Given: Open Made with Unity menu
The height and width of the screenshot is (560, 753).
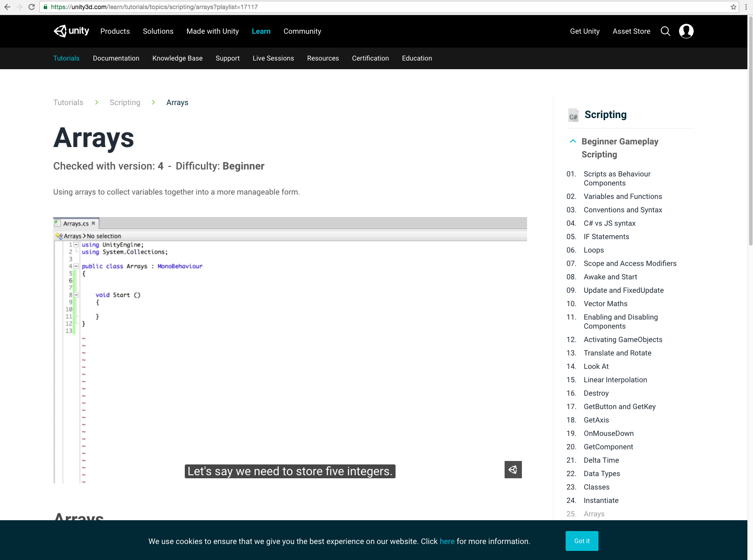Looking at the screenshot, I should tap(212, 31).
